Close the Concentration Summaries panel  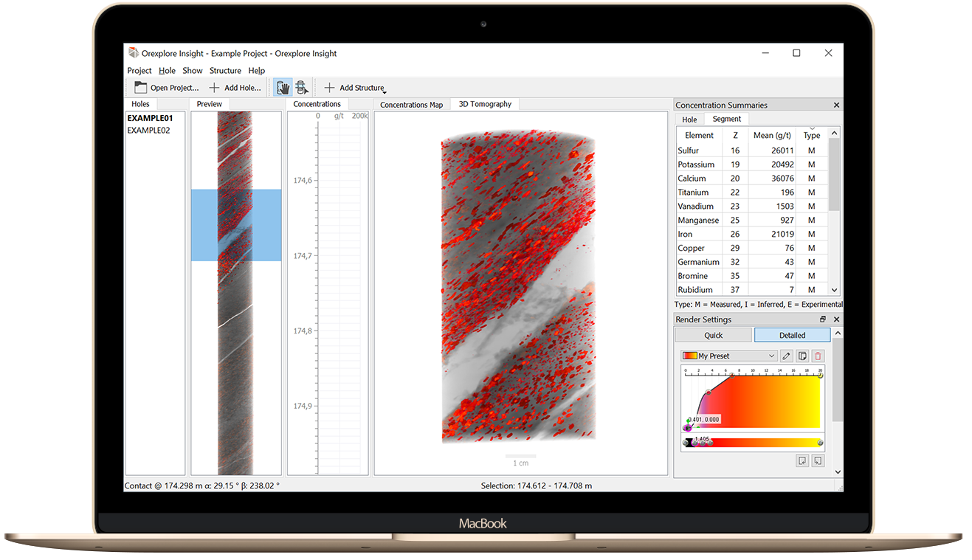(836, 104)
